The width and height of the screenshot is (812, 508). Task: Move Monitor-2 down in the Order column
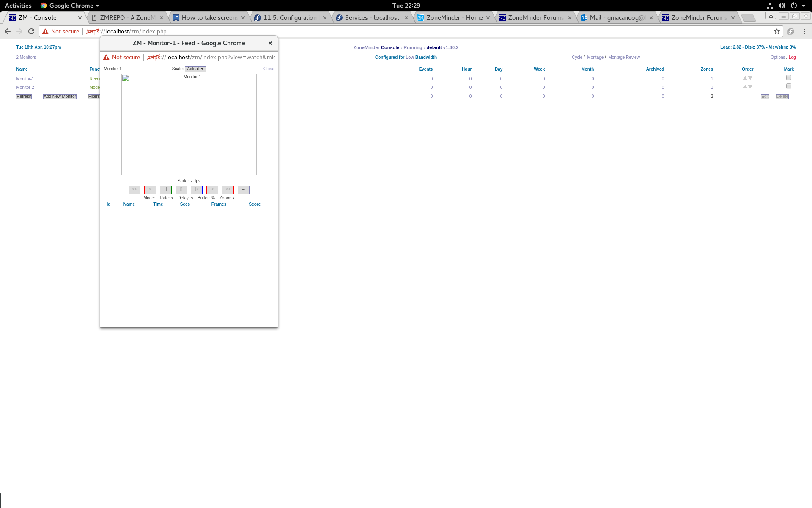click(750, 87)
